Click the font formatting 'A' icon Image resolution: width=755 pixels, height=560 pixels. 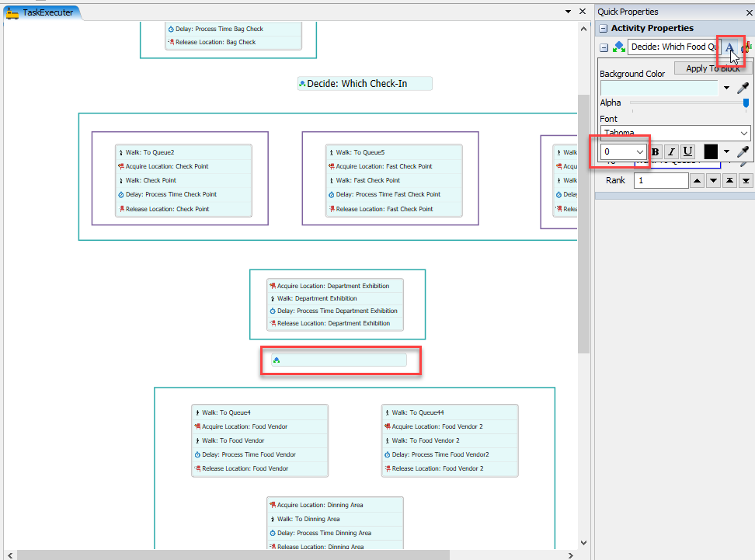point(729,47)
